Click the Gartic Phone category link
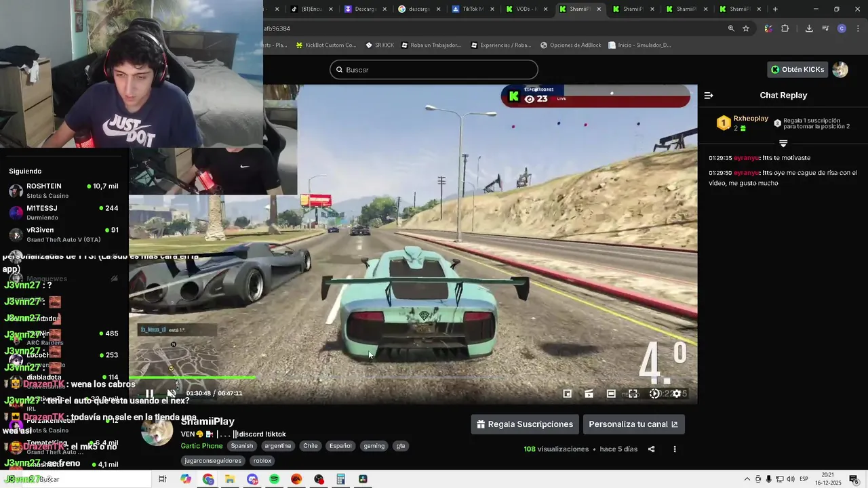868x488 pixels. [201, 446]
